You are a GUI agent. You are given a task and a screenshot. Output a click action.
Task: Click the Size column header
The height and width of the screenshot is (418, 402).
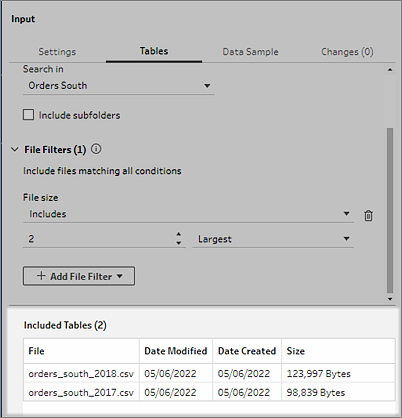[x=296, y=351]
